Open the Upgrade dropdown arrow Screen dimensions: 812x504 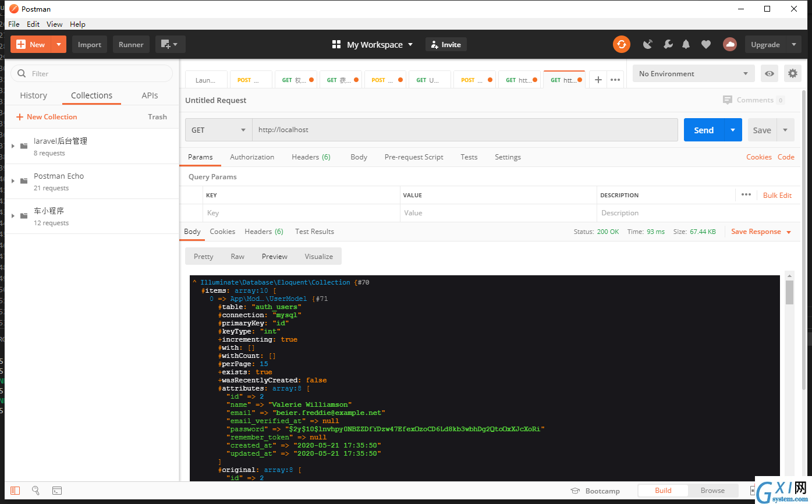793,44
